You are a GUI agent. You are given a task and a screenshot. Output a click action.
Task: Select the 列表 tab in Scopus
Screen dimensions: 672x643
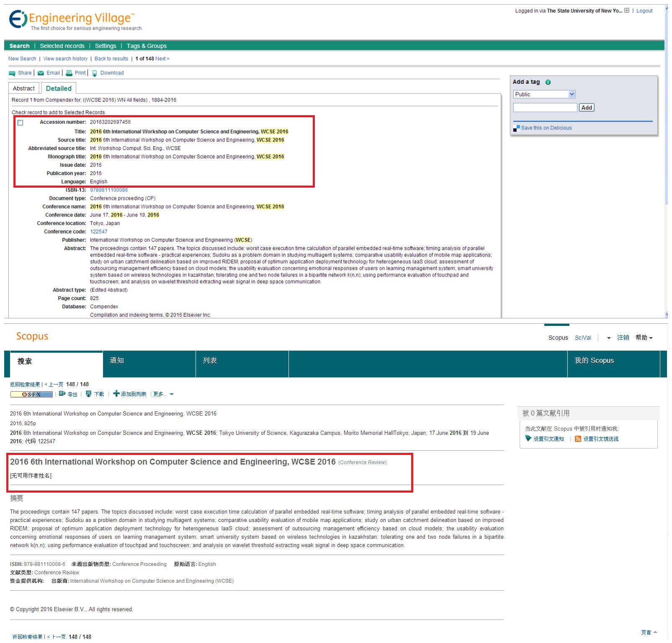(x=242, y=364)
